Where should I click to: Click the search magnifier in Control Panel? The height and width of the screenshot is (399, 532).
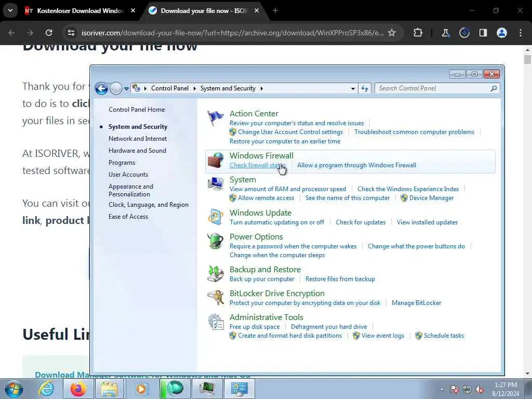point(494,88)
